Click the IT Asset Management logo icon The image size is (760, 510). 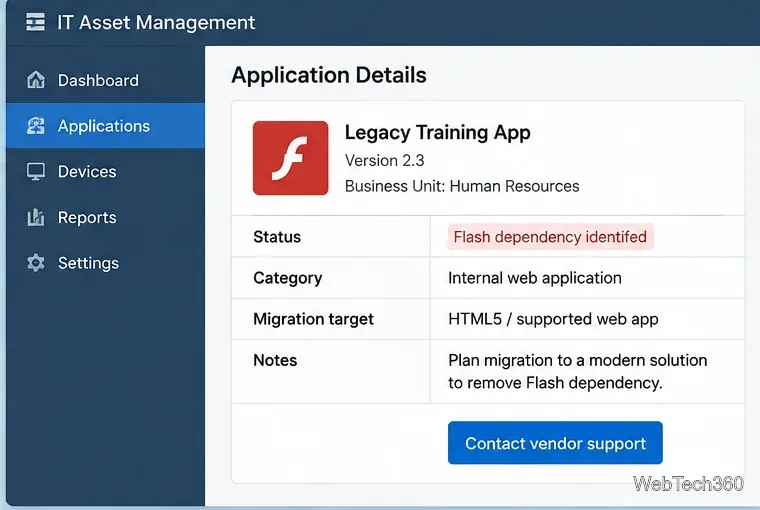tap(35, 22)
